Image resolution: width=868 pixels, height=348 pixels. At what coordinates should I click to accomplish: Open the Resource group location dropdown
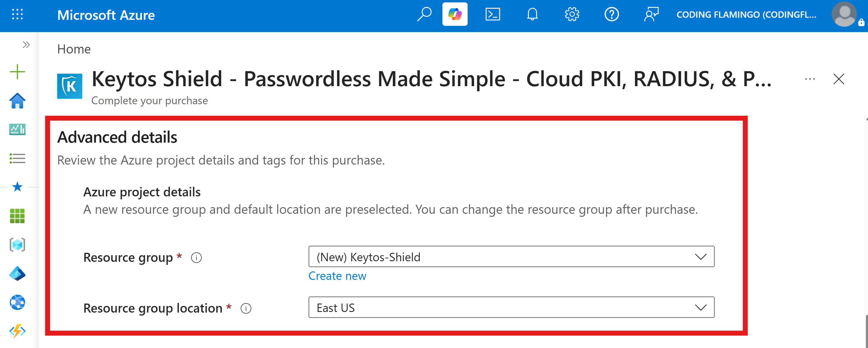pyautogui.click(x=511, y=307)
